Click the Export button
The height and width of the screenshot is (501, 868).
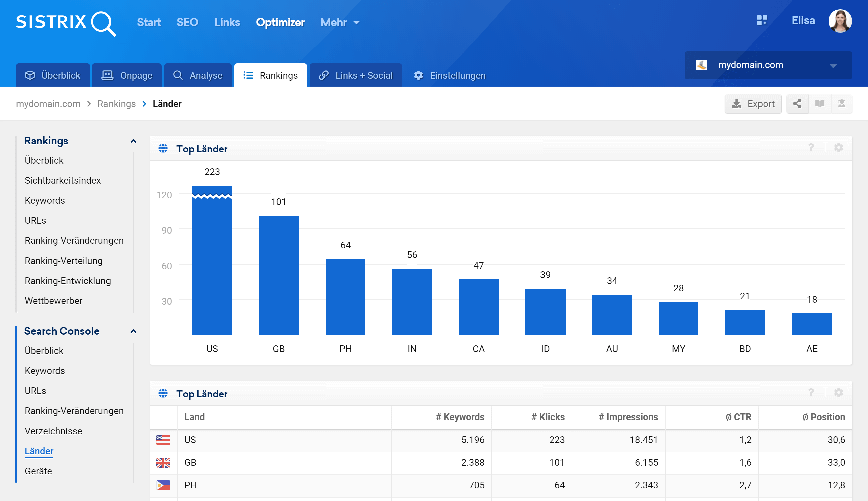(753, 104)
